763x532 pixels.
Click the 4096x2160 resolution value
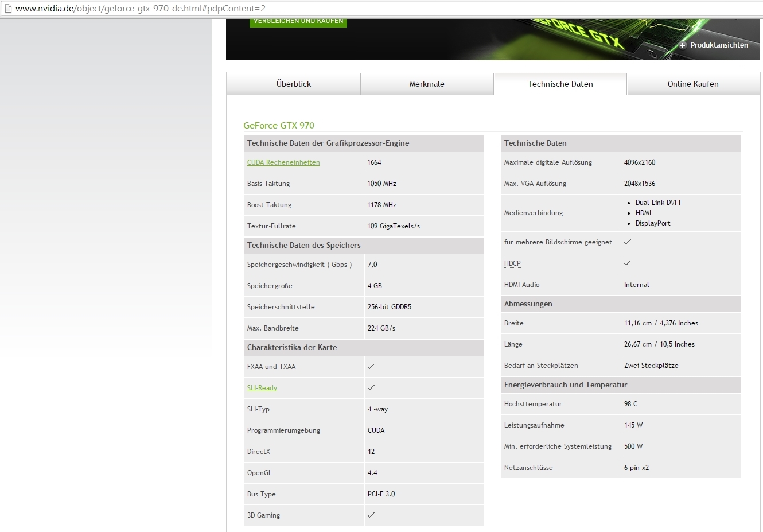[x=640, y=162]
